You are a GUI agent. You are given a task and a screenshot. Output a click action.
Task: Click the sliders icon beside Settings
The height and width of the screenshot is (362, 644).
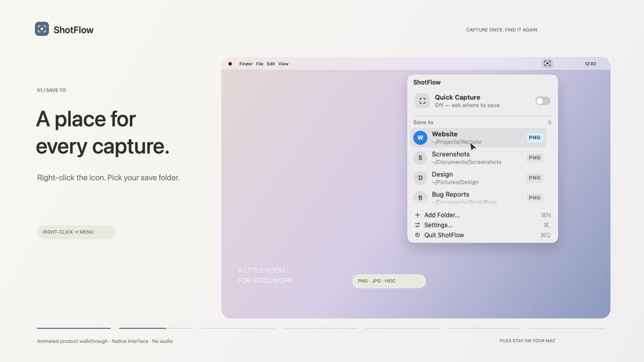pyautogui.click(x=417, y=225)
